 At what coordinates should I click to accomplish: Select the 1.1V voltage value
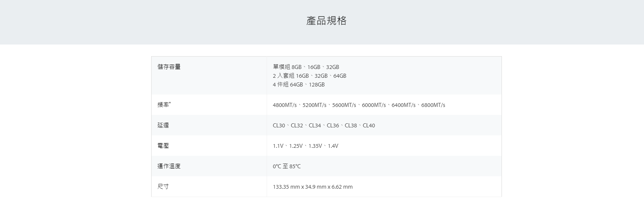pyautogui.click(x=278, y=146)
